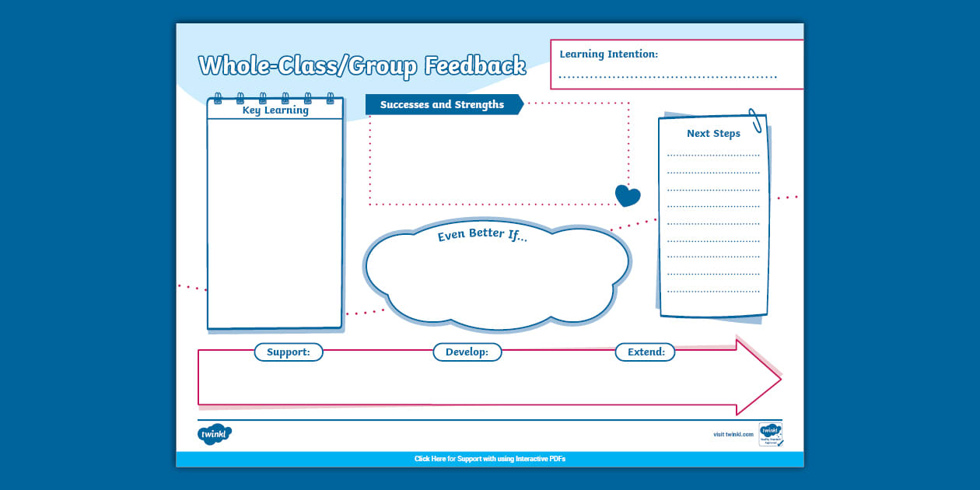Screen dimensions: 980x490
Task: Select the Develop: label pill
Action: coord(467,352)
